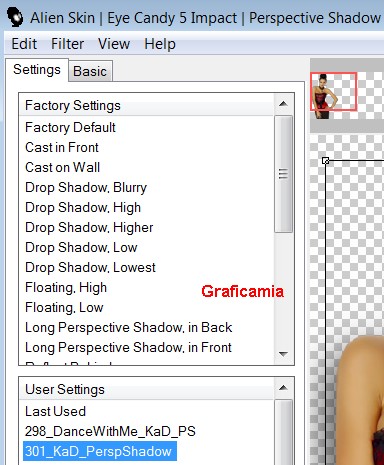The width and height of the screenshot is (384, 465).
Task: Click the Alien Skin application icon
Action: pyautogui.click(x=15, y=17)
